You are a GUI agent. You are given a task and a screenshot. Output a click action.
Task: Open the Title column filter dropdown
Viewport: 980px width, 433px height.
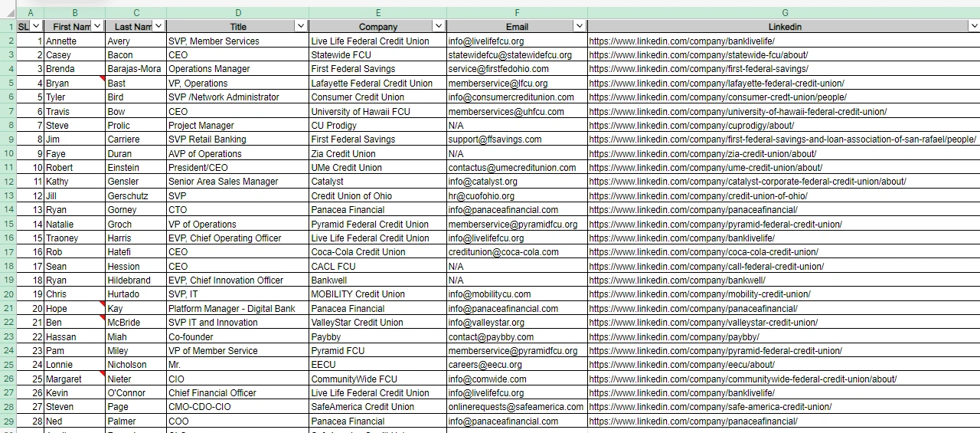(301, 26)
